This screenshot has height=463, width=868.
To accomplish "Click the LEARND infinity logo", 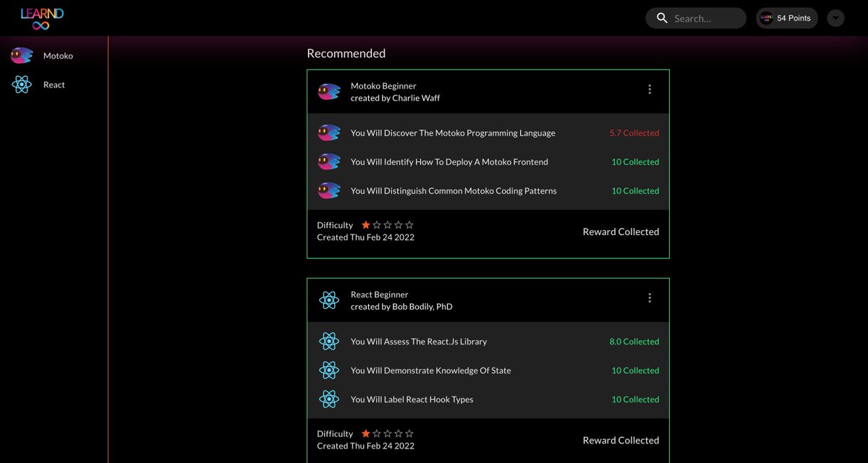I will [42, 18].
